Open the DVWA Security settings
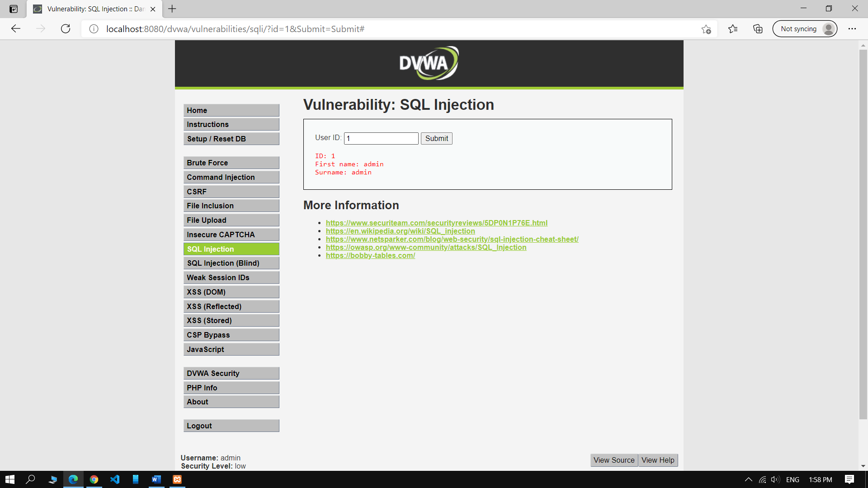This screenshot has width=868, height=488. point(231,373)
